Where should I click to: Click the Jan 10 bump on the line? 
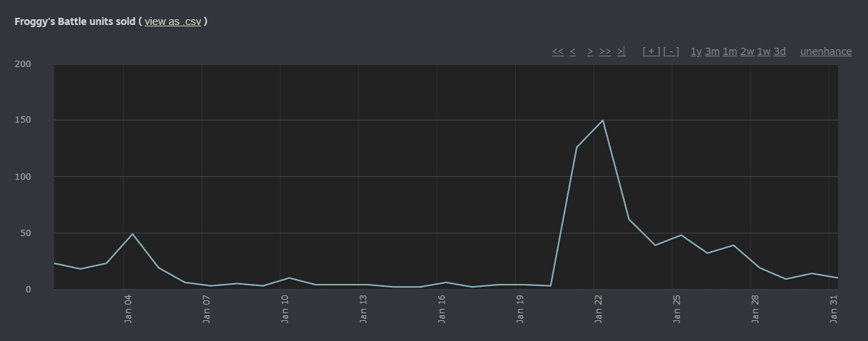(x=289, y=278)
